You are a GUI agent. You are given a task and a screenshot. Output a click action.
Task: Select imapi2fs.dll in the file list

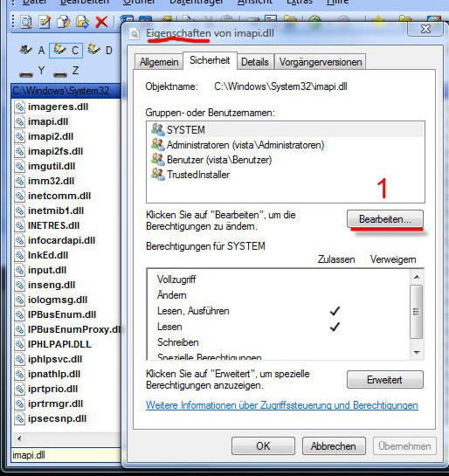(x=55, y=151)
